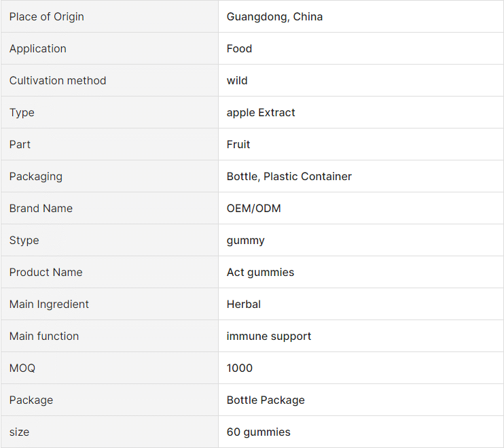Click the Bottle Package value
The image size is (504, 448).
266,400
